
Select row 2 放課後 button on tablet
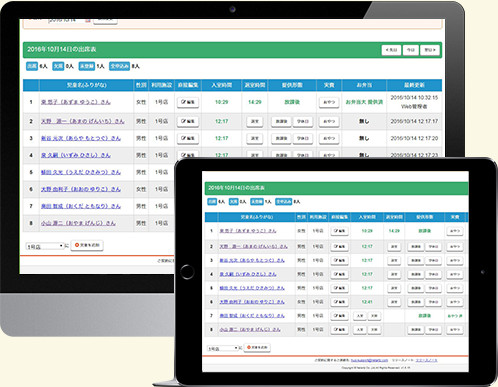point(416,247)
